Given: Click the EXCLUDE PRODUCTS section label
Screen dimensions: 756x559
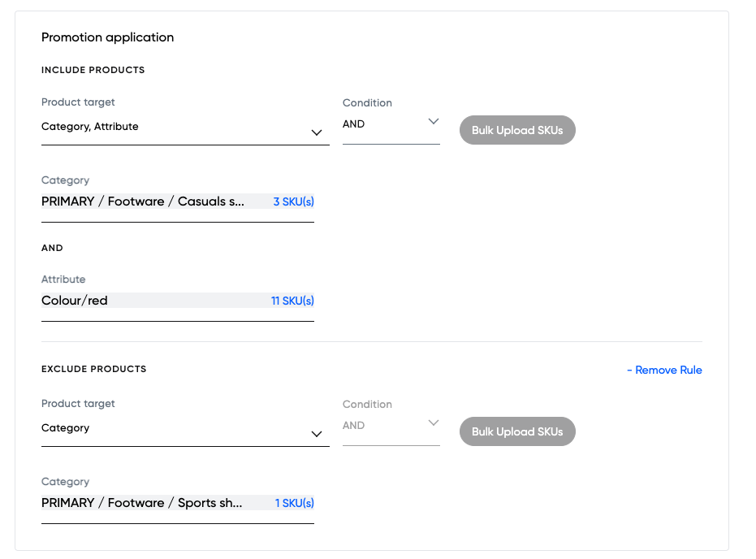Looking at the screenshot, I should [x=93, y=369].
